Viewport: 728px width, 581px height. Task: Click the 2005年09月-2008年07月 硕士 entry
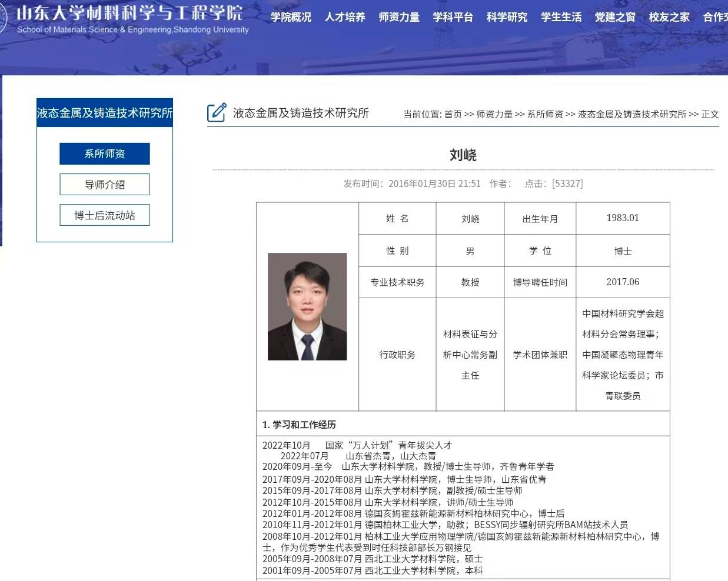coord(373,559)
